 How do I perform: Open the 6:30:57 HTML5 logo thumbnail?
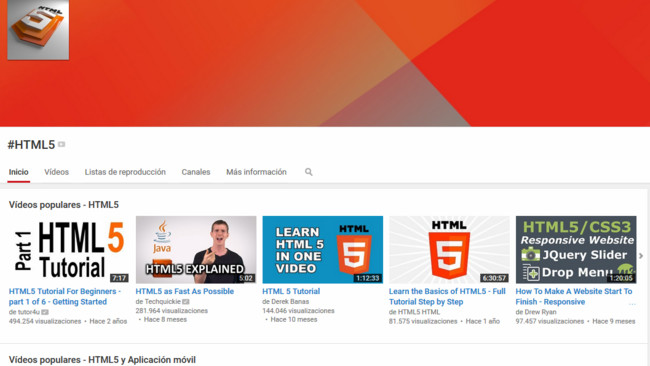click(x=449, y=250)
